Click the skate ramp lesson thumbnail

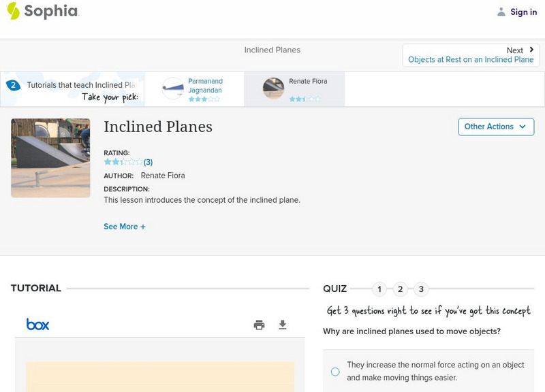click(50, 158)
